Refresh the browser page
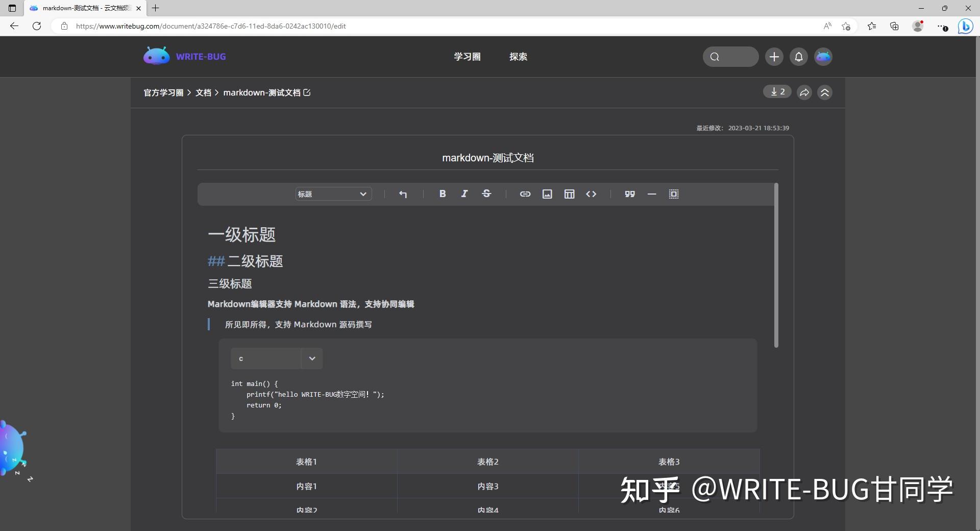980x531 pixels. pos(37,26)
